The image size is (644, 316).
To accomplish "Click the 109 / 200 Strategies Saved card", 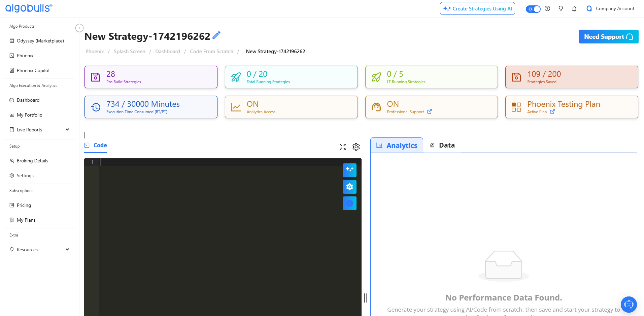I will pos(572,77).
